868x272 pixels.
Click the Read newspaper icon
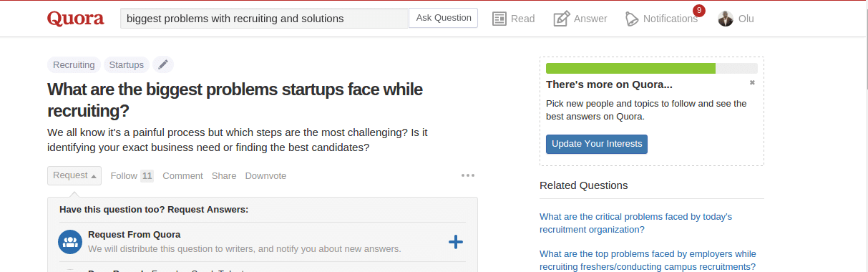499,19
